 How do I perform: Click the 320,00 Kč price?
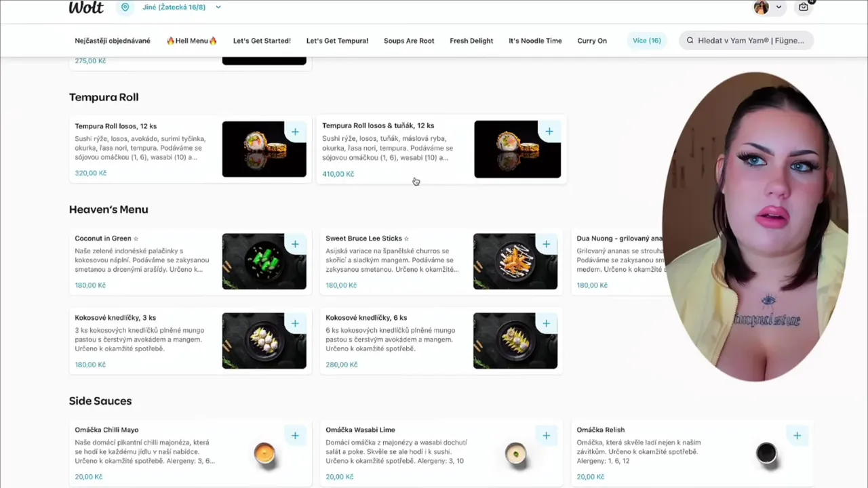click(x=90, y=173)
